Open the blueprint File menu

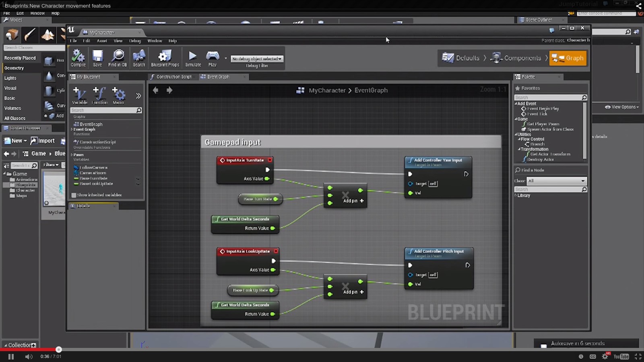point(73,41)
